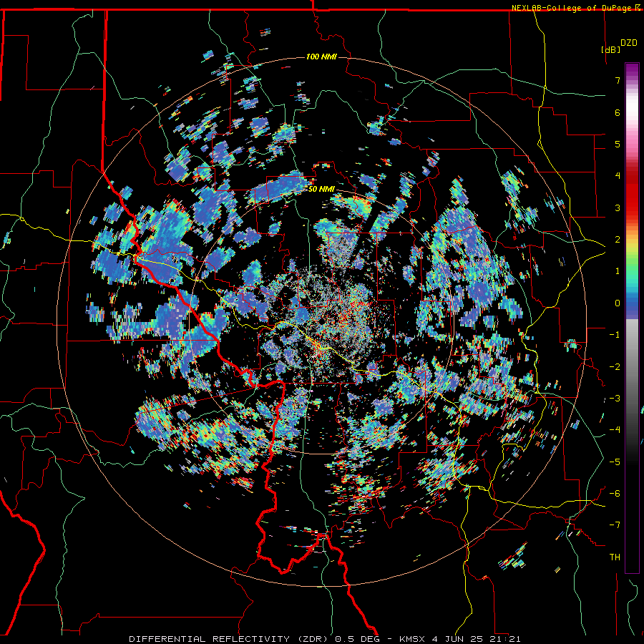Click the "5" tick label on the scale
Viewport: 644px width, 644px height.
coord(618,144)
